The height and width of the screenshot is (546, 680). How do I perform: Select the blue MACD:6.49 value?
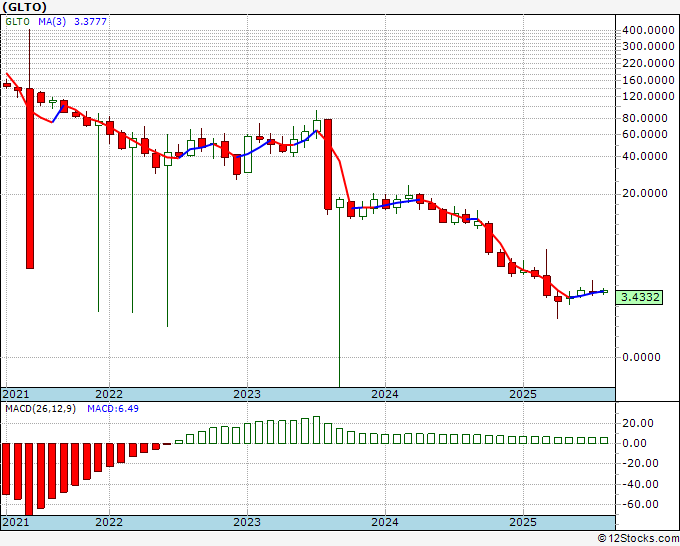tap(113, 409)
